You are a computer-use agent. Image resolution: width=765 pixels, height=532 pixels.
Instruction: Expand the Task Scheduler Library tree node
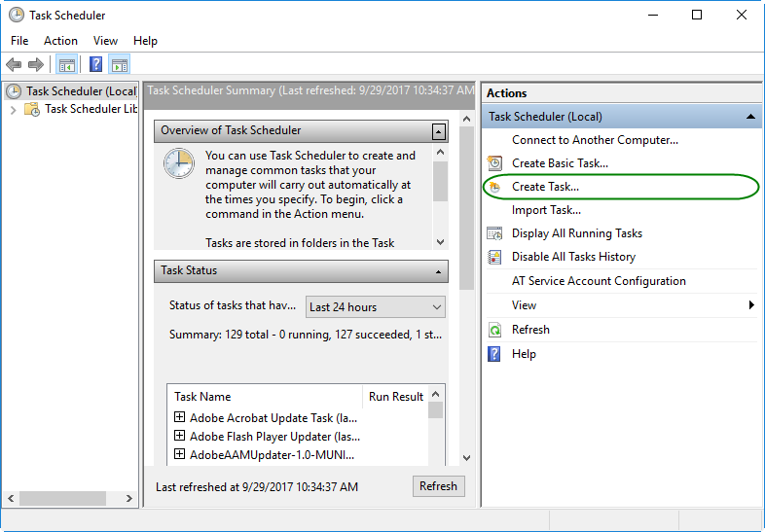pyautogui.click(x=14, y=110)
